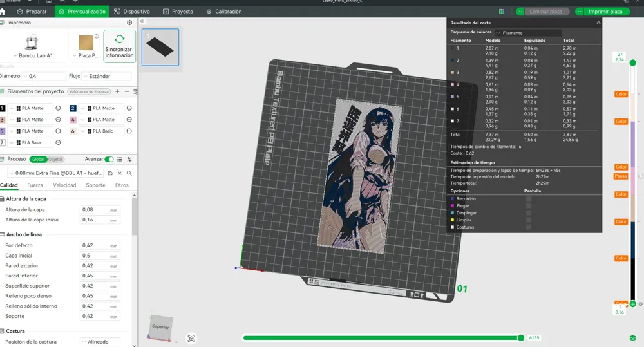This screenshot has width=644, height=347.
Task: Click Volúmenes de limpieza button
Action: (89, 91)
